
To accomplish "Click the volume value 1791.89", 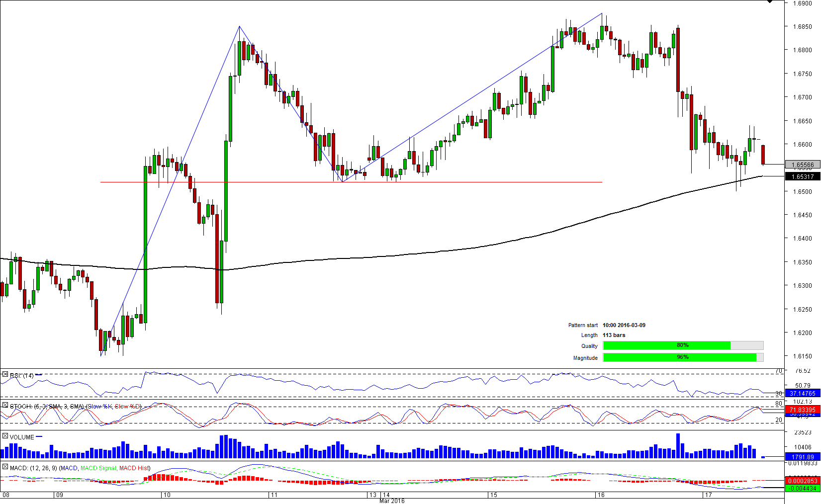I will pos(802,457).
